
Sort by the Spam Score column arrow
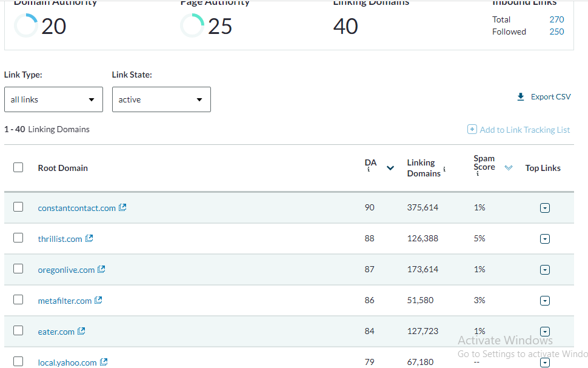tap(509, 168)
